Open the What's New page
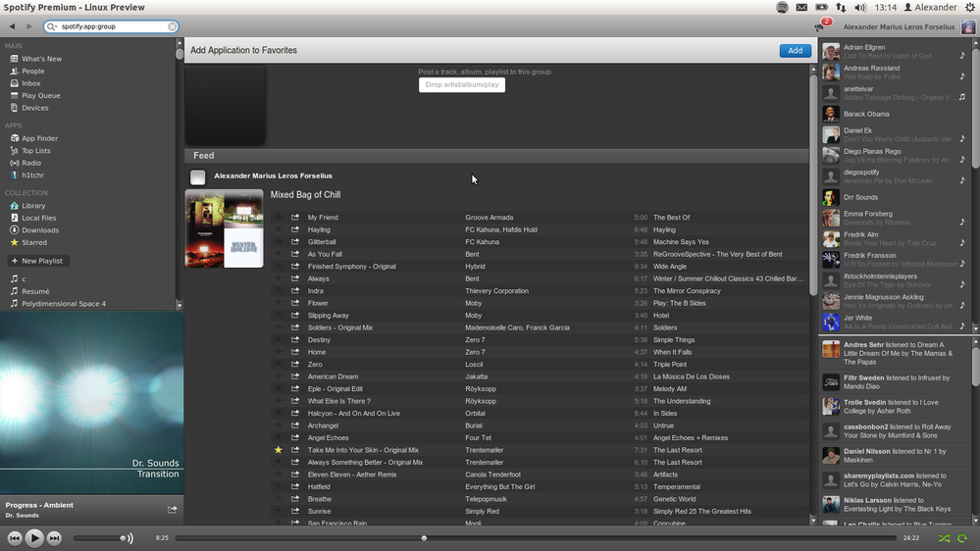The height and width of the screenshot is (551, 980). [x=41, y=59]
